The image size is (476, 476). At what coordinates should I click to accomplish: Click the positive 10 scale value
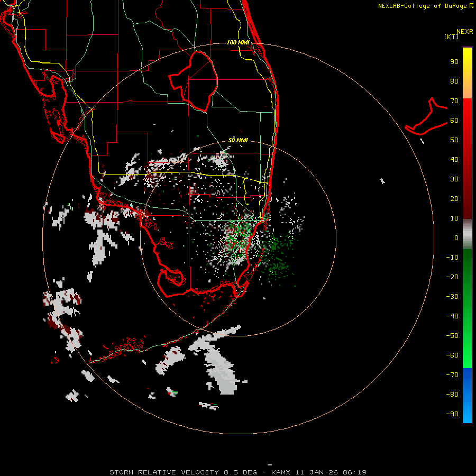tap(454, 218)
